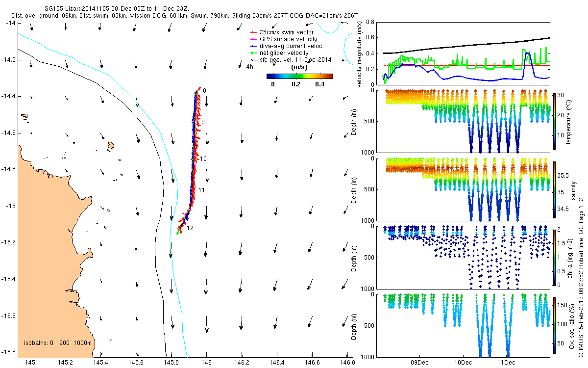Click day marker 9 along the glider track

click(203, 122)
